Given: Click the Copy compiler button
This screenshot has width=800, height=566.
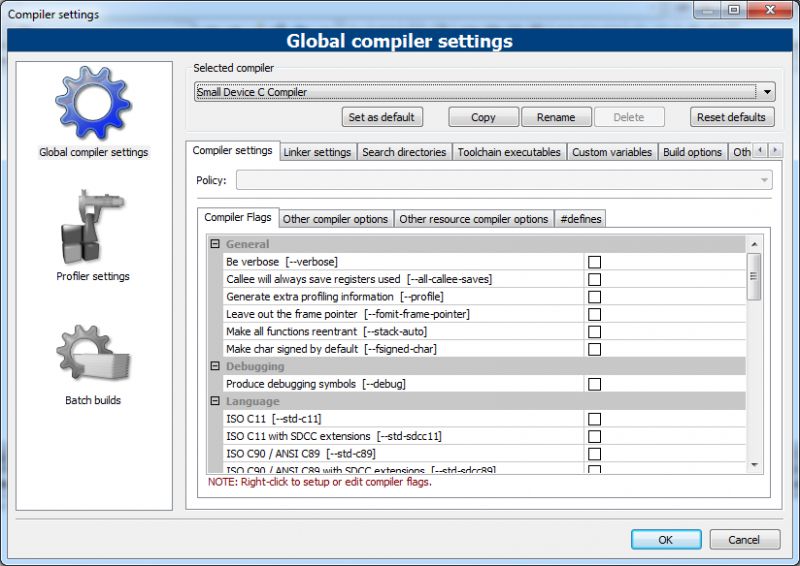Looking at the screenshot, I should pyautogui.click(x=483, y=117).
